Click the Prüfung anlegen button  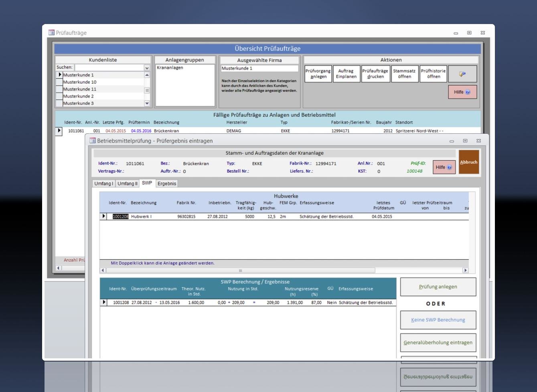tap(438, 287)
